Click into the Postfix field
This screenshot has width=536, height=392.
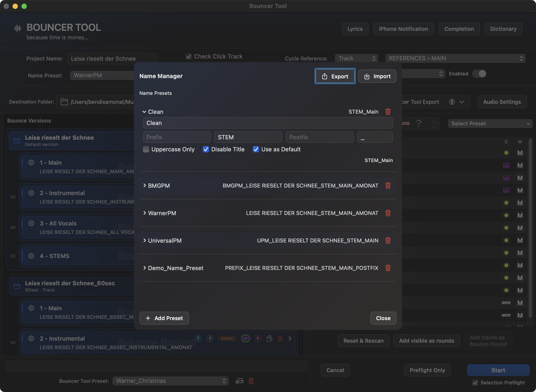pyautogui.click(x=320, y=137)
